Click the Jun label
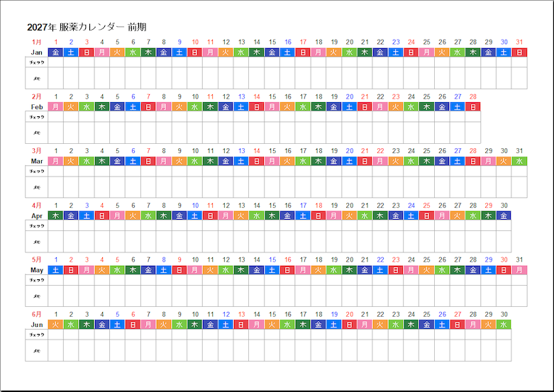 (37, 325)
